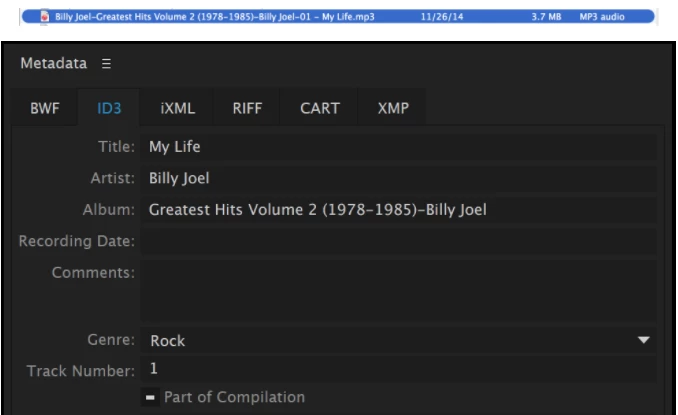
Task: Switch to the BWF tab
Action: [45, 108]
